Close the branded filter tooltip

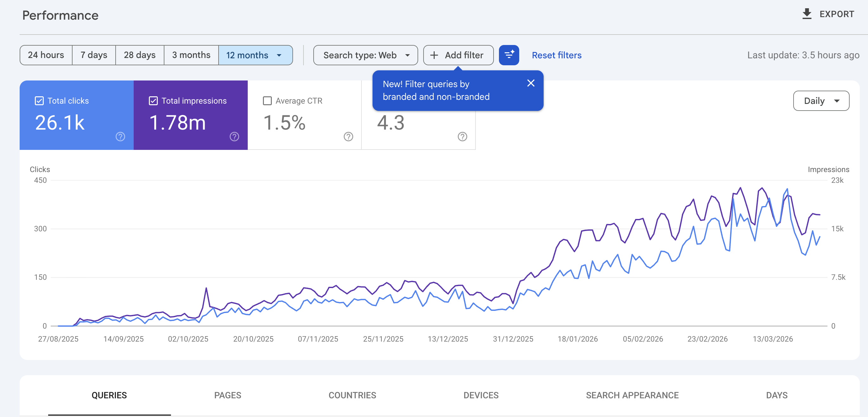coord(531,83)
